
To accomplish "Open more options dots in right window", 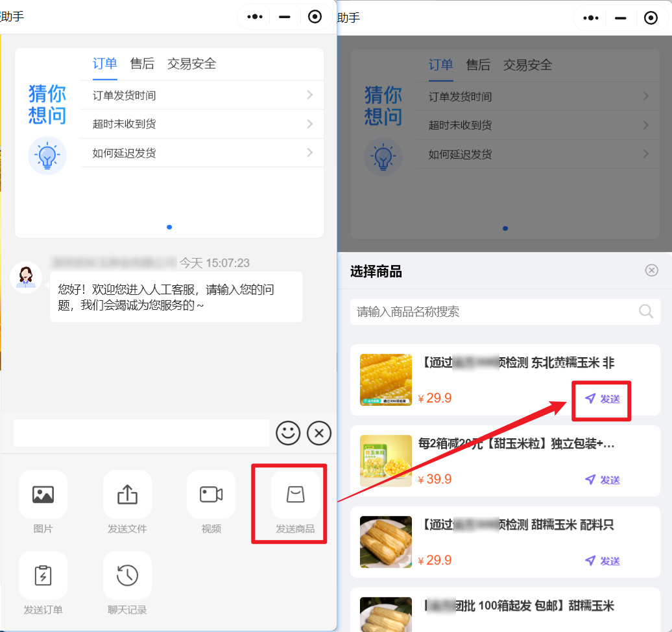I will (591, 18).
